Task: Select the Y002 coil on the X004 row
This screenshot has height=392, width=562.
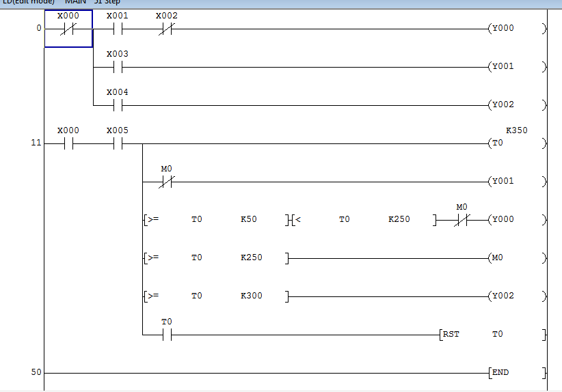Action: pyautogui.click(x=517, y=105)
